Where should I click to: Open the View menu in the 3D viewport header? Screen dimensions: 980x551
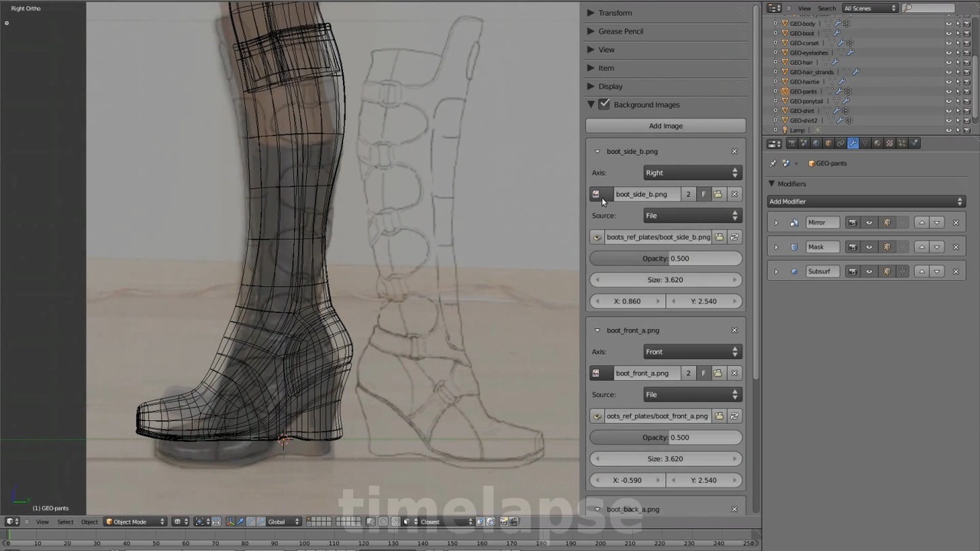[x=42, y=521]
